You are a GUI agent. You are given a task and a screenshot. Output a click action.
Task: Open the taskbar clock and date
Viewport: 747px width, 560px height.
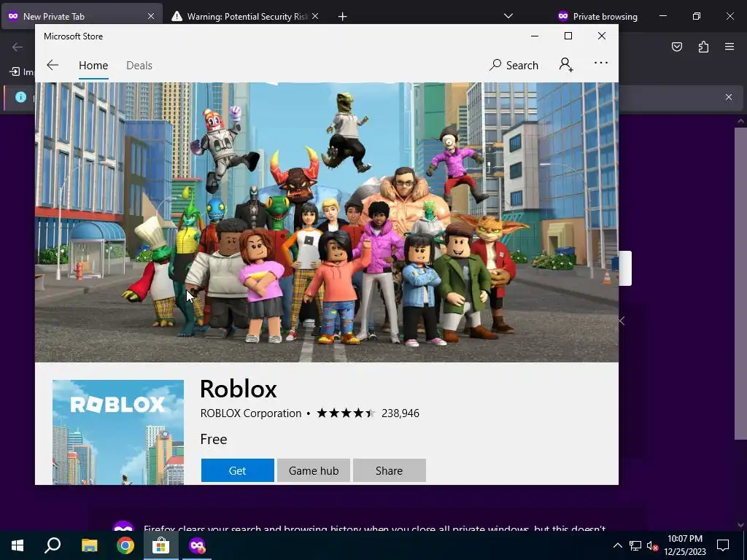[684, 545]
